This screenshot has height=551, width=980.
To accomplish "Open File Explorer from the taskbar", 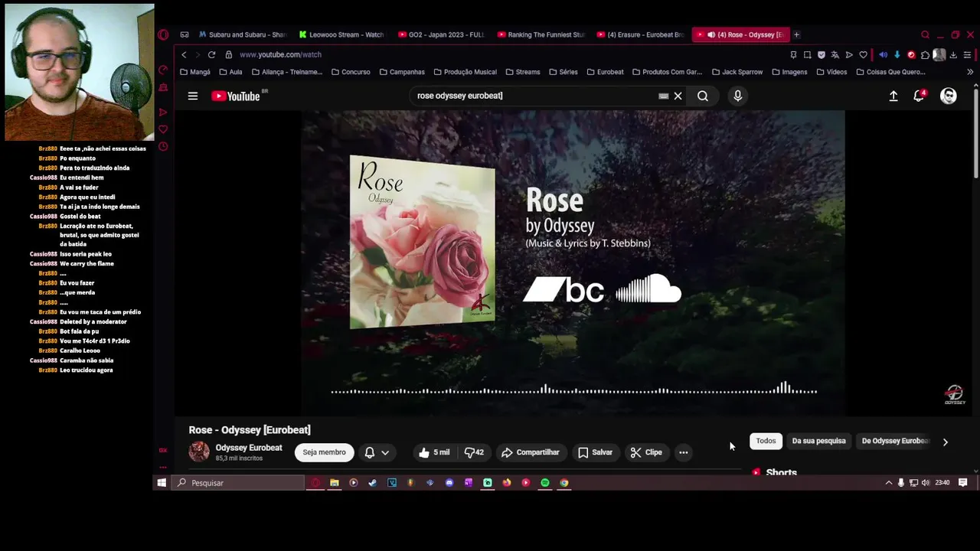I will [x=334, y=483].
